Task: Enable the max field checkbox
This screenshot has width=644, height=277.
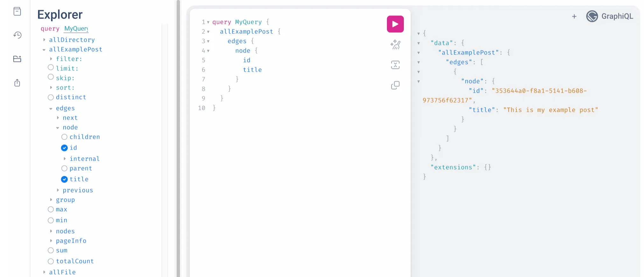Action: click(x=51, y=209)
